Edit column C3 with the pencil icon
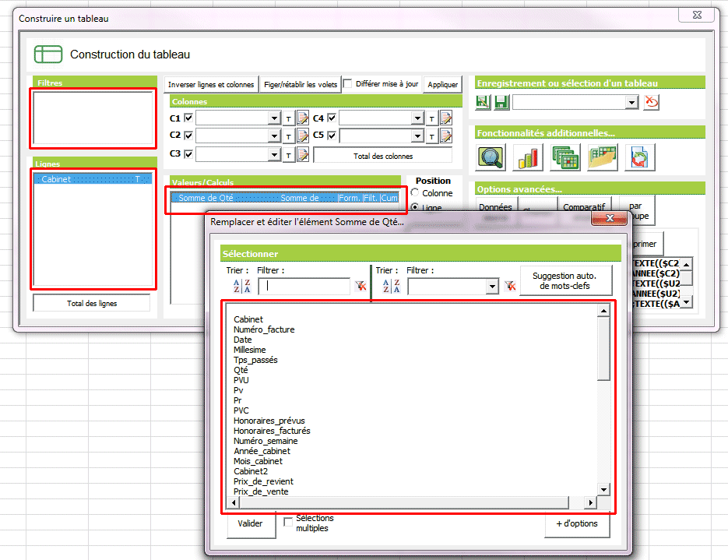728x560 pixels. [303, 155]
